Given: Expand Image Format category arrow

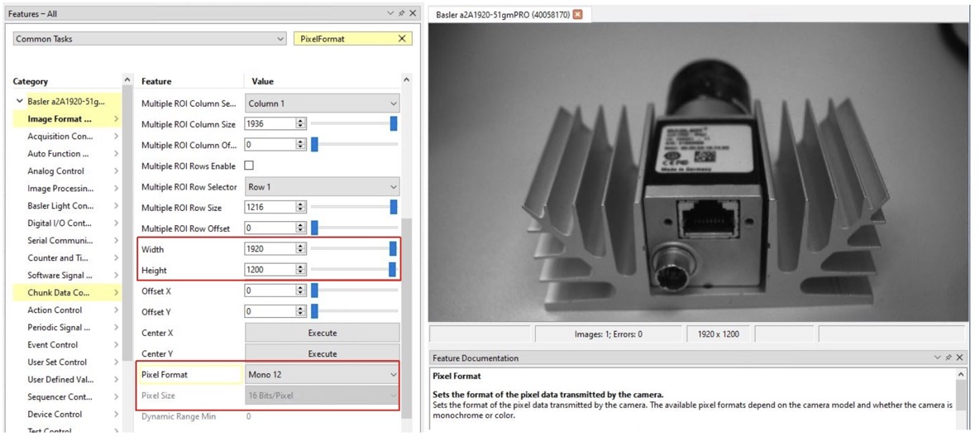Looking at the screenshot, I should (x=117, y=119).
